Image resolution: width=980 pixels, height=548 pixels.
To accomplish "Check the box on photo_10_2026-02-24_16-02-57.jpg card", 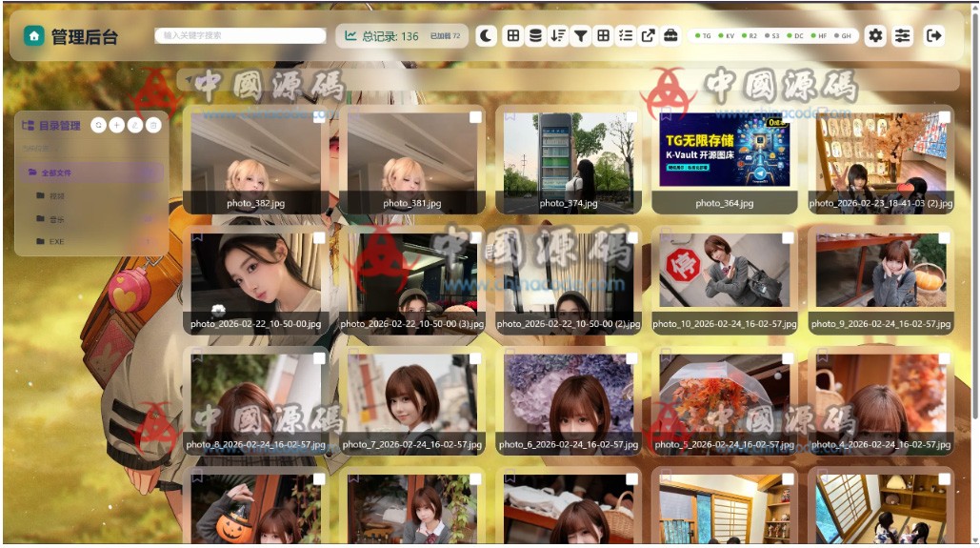I will pyautogui.click(x=789, y=237).
